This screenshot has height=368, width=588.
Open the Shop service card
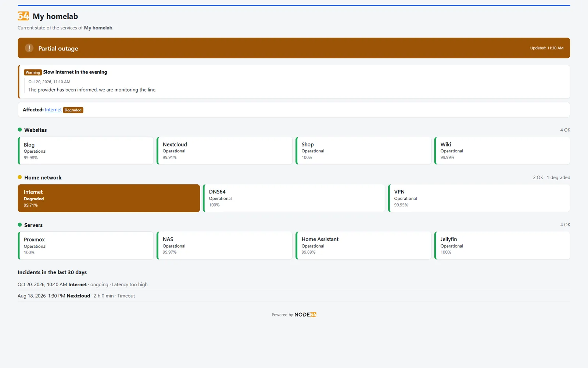(x=363, y=151)
